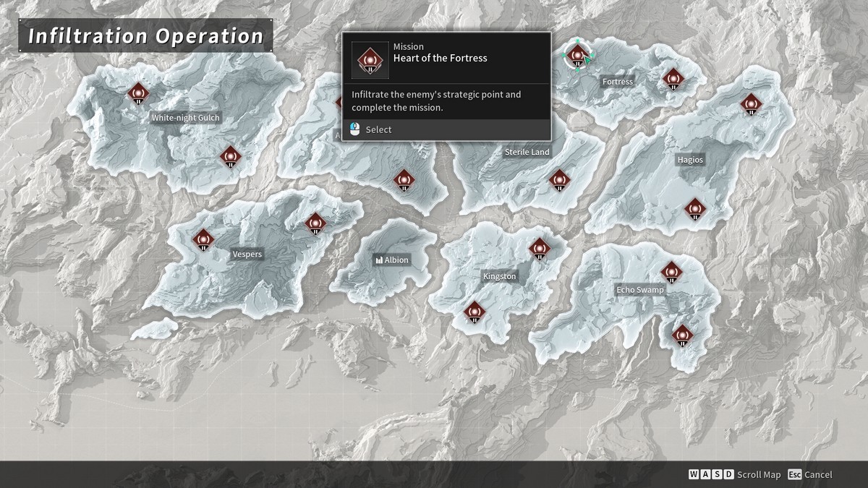Choose the mission marker above Kingston label

(x=539, y=249)
